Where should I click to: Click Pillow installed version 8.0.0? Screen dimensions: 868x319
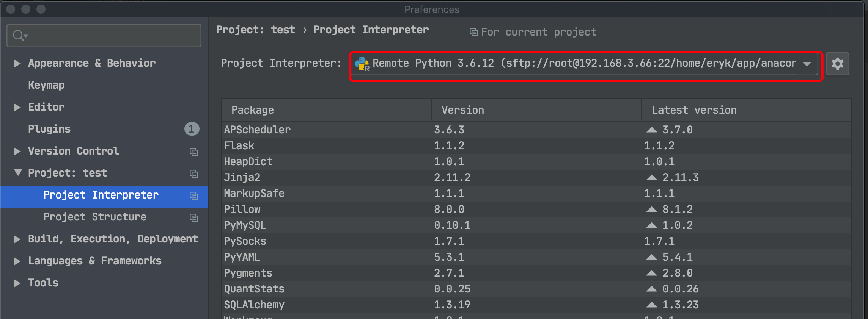(x=449, y=210)
